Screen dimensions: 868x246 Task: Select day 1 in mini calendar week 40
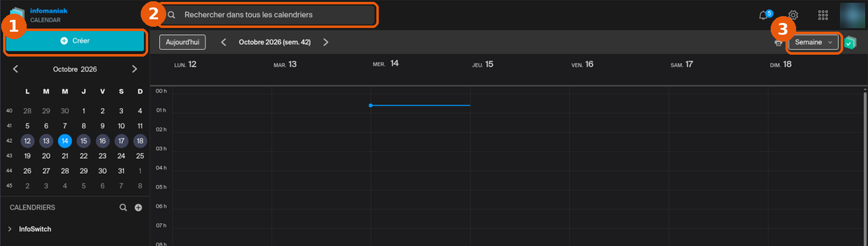click(84, 111)
